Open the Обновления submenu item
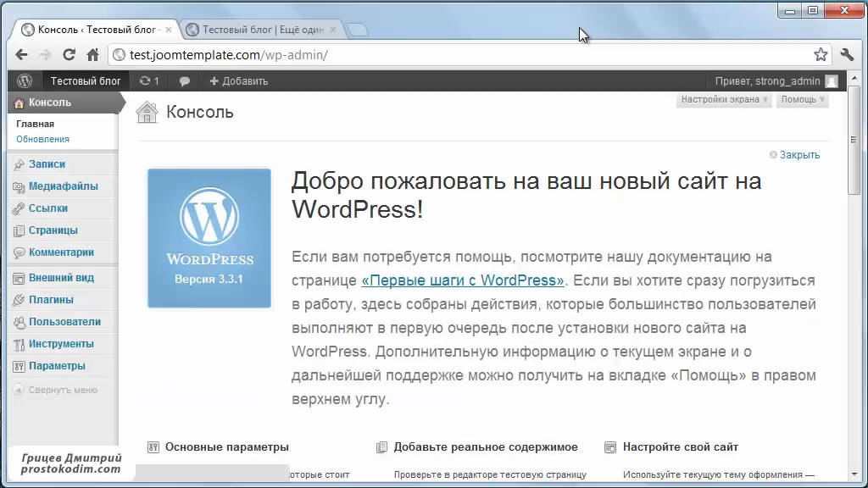The width and height of the screenshot is (868, 488). point(42,140)
